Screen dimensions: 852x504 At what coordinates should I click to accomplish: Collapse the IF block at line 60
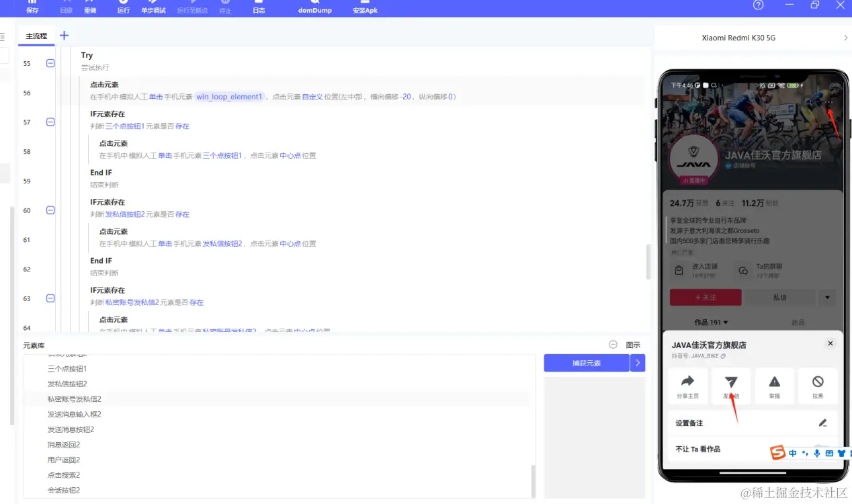coord(50,210)
